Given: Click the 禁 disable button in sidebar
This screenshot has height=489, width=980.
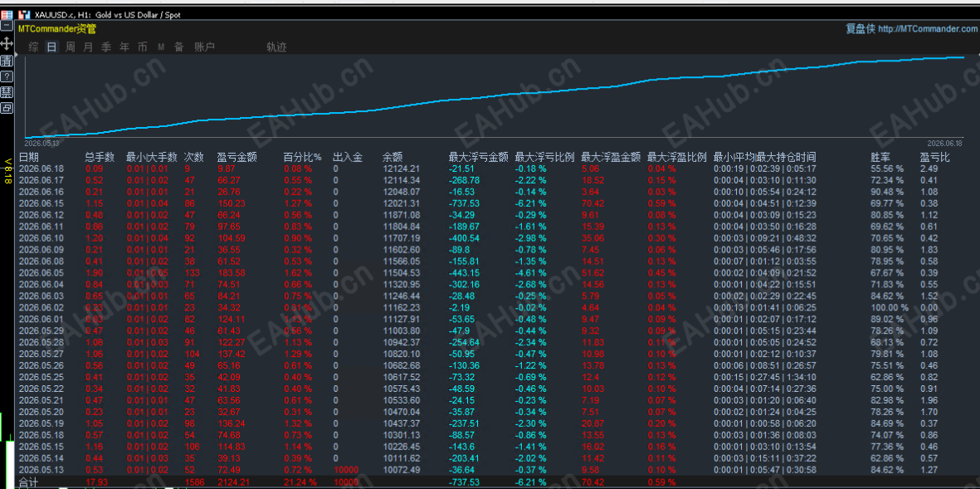Looking at the screenshot, I should [7, 92].
